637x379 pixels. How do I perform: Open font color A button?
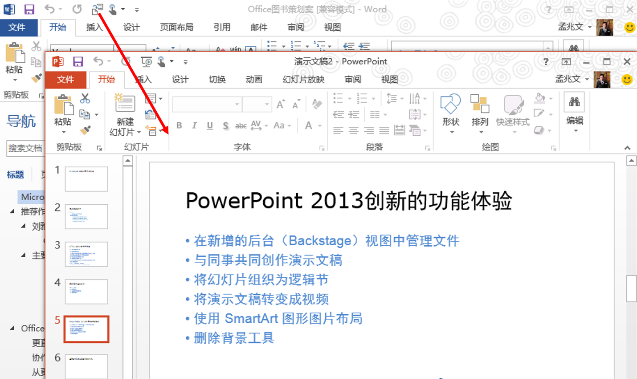(309, 126)
